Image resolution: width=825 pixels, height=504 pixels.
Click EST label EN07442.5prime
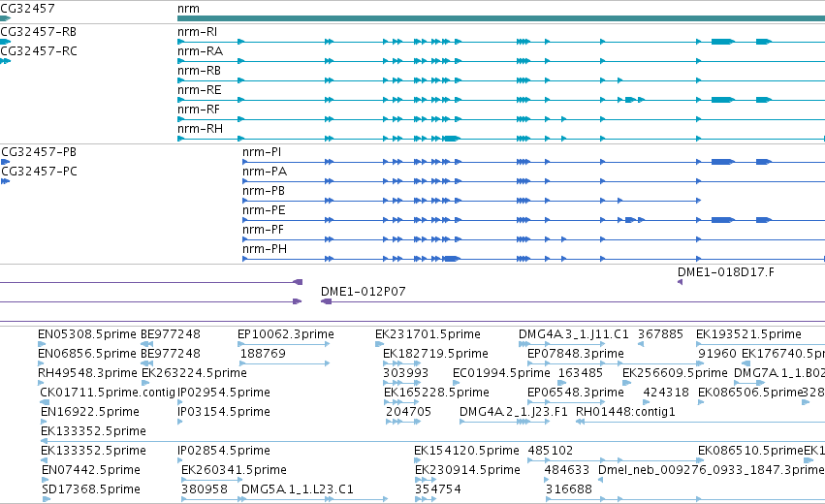(x=91, y=470)
